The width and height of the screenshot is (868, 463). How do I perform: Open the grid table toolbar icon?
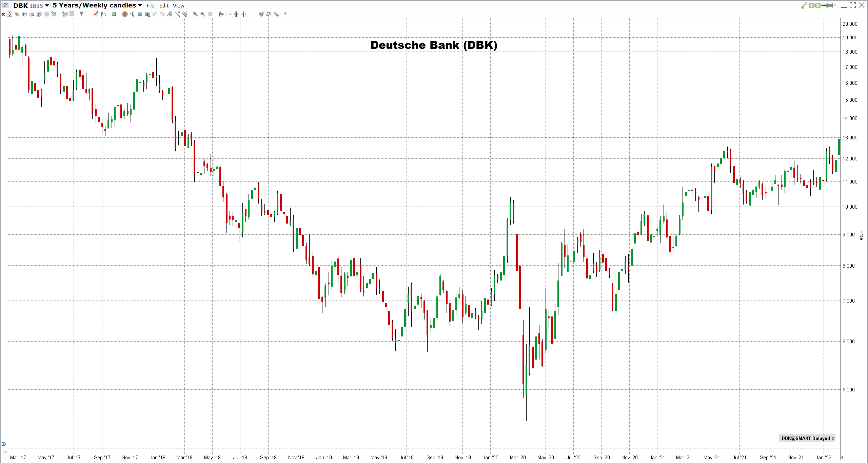(x=24, y=14)
